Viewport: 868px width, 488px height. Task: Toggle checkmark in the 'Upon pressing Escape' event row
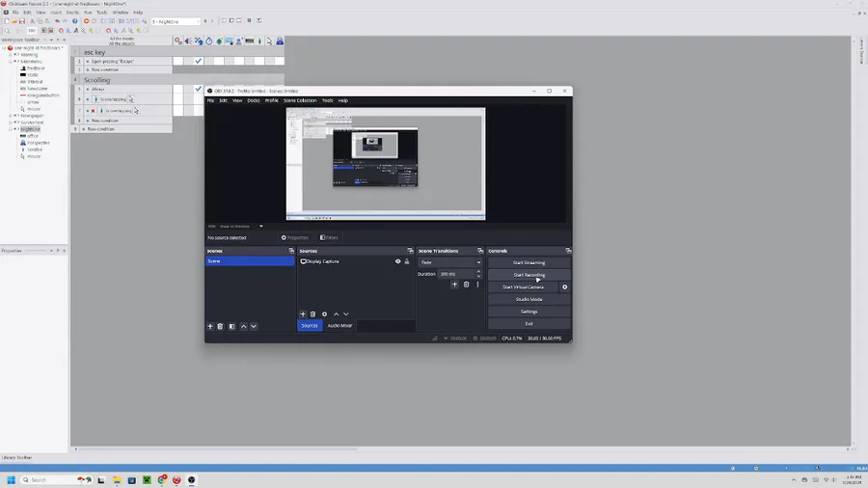[198, 61]
